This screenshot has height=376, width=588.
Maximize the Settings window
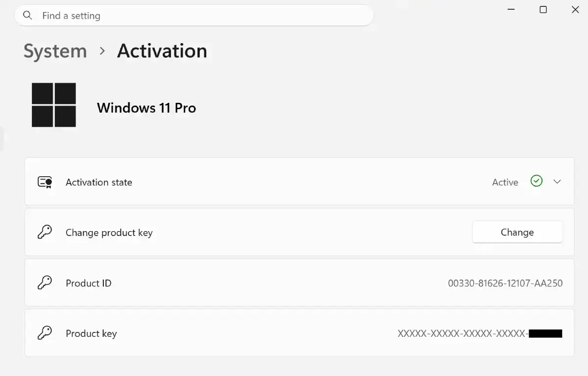(x=543, y=10)
